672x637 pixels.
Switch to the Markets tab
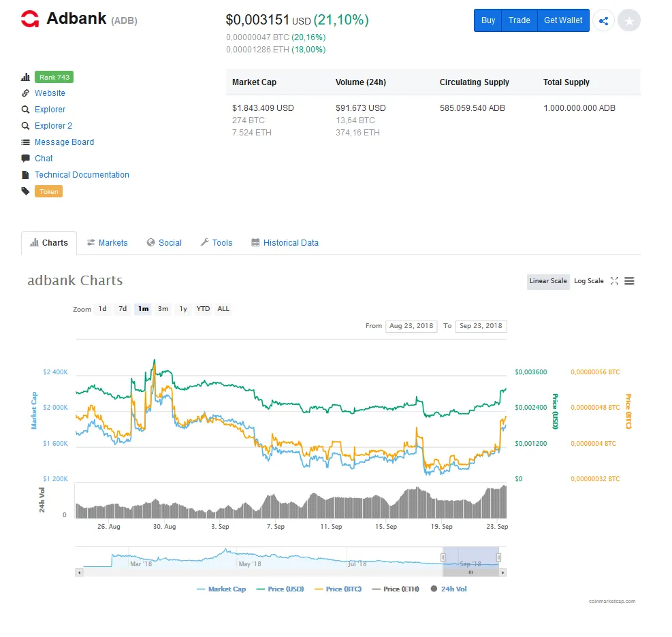107,243
